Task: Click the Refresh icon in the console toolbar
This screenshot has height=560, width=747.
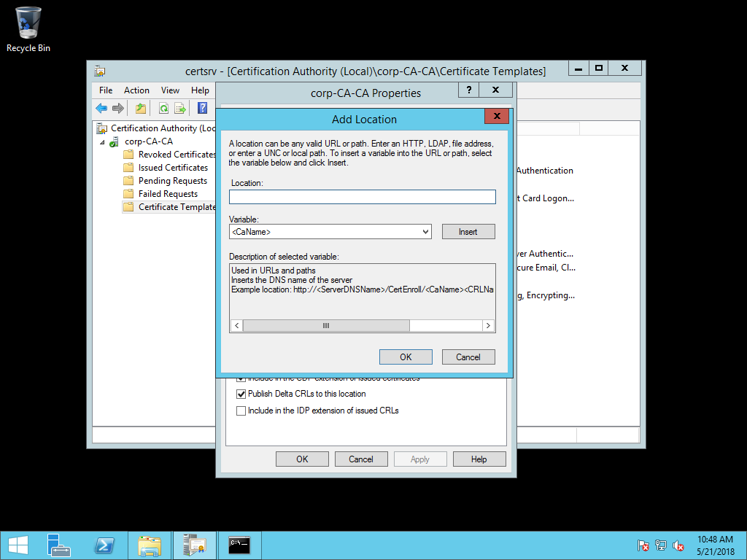Action: point(163,108)
